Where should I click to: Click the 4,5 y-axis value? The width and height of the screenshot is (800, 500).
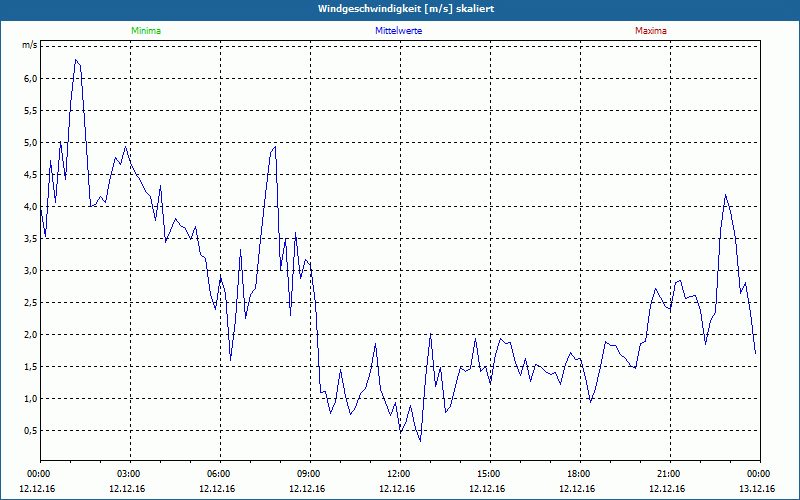pos(31,174)
